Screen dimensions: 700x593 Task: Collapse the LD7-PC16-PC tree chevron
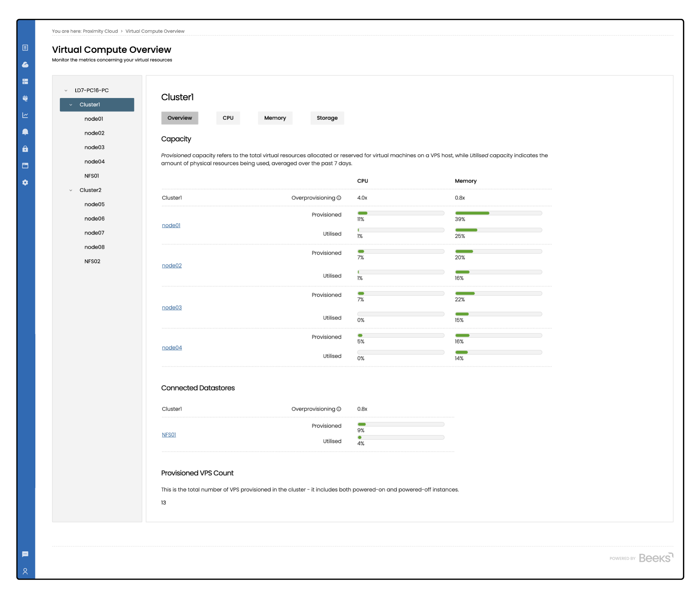[x=66, y=91]
